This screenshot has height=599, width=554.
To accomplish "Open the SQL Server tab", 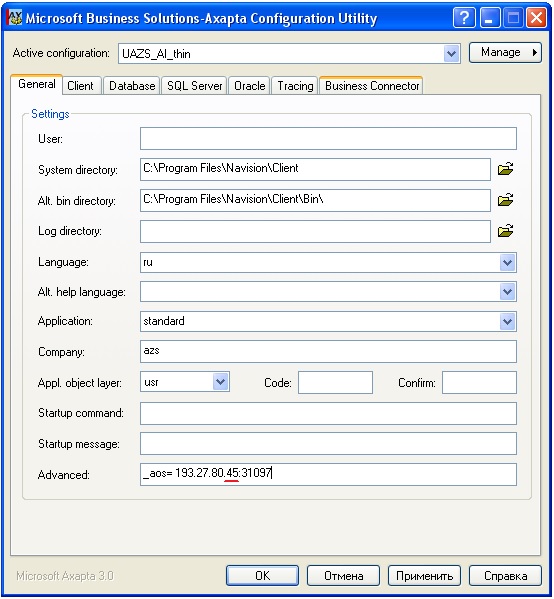I will pos(194,86).
